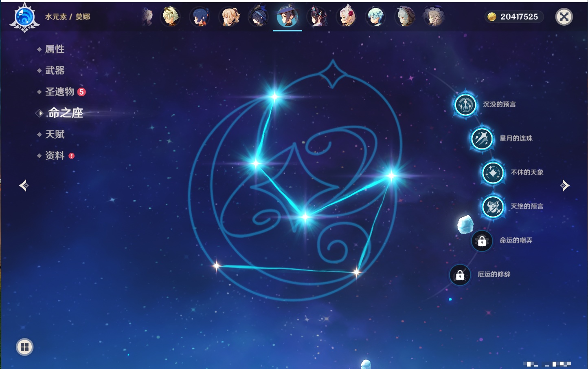Click the 灭绝的预言 label text
The height and width of the screenshot is (369, 588).
tap(527, 206)
